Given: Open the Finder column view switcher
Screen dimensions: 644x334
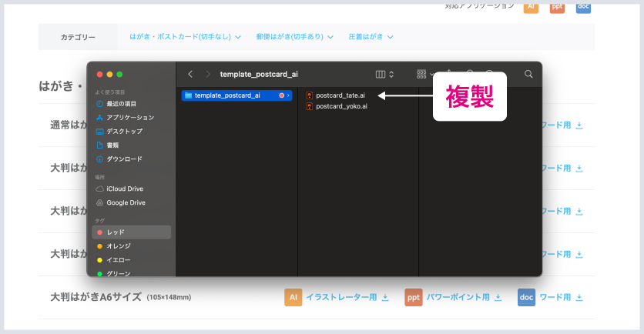Looking at the screenshot, I should coord(385,75).
